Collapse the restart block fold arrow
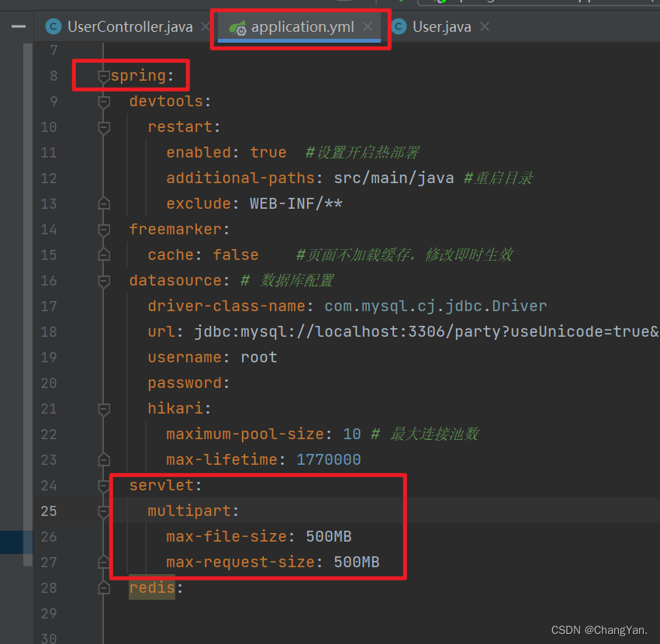The image size is (660, 644). (x=103, y=126)
